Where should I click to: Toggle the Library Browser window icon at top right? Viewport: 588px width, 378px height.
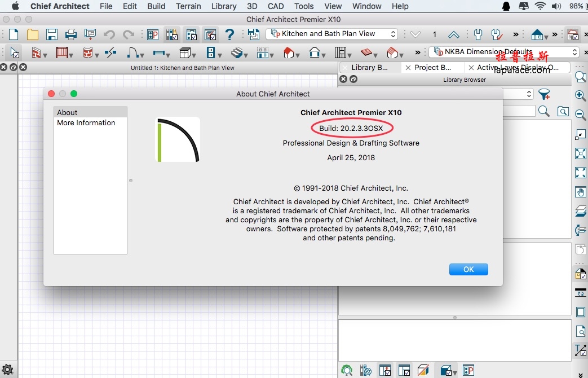tap(573, 34)
